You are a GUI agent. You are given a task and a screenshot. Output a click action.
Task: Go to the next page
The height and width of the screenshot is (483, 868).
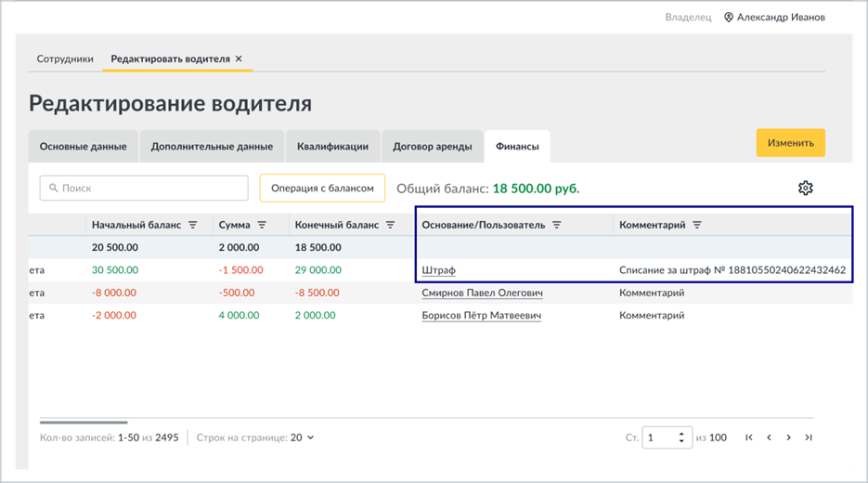[x=788, y=437]
